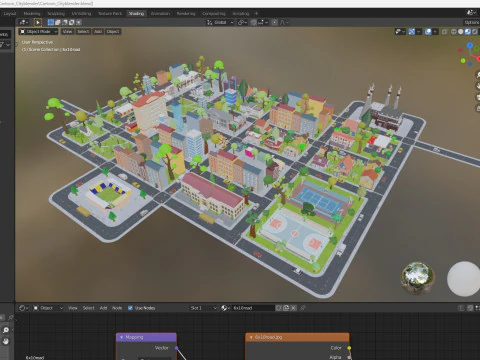Image resolution: width=480 pixels, height=360 pixels.
Task: Open the Object Mode dropdown
Action: click(38, 31)
